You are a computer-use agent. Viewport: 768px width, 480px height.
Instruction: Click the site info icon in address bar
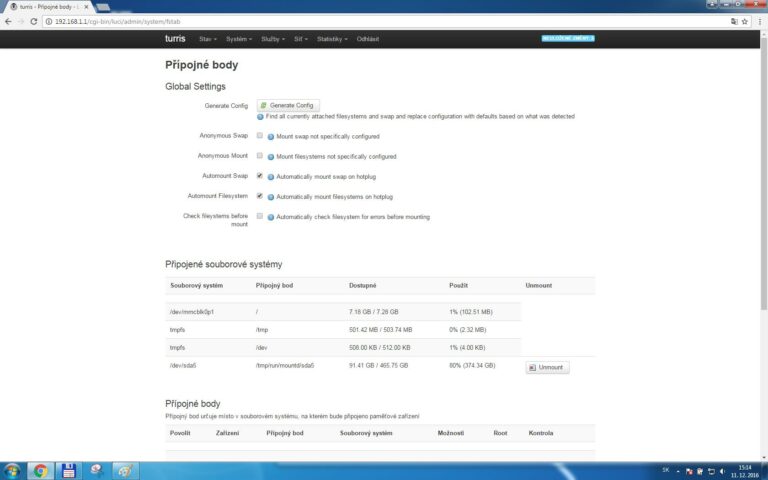(x=48, y=22)
